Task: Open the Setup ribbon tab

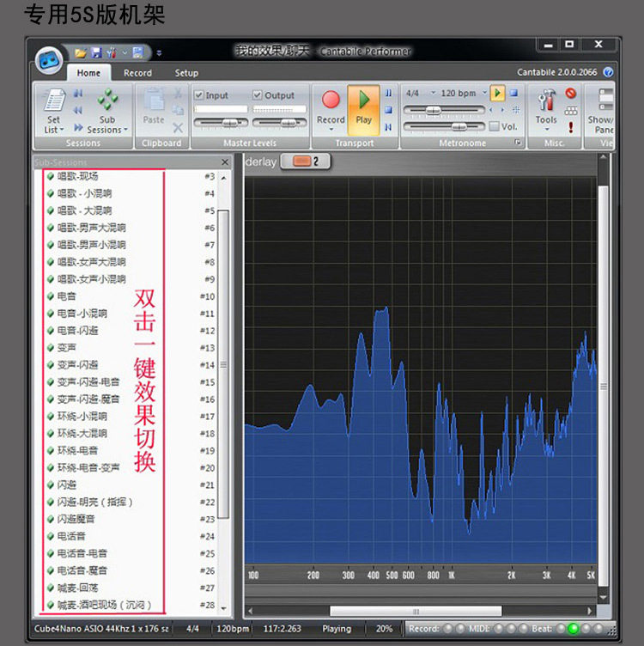Action: (186, 73)
